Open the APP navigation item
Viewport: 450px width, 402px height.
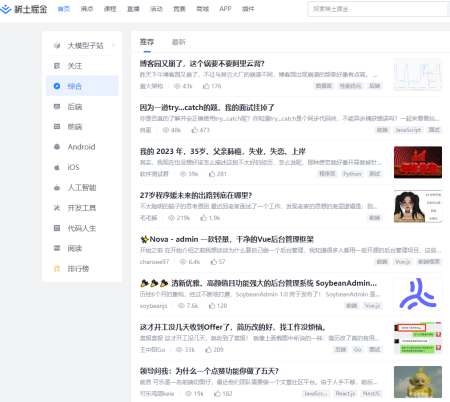tap(225, 9)
